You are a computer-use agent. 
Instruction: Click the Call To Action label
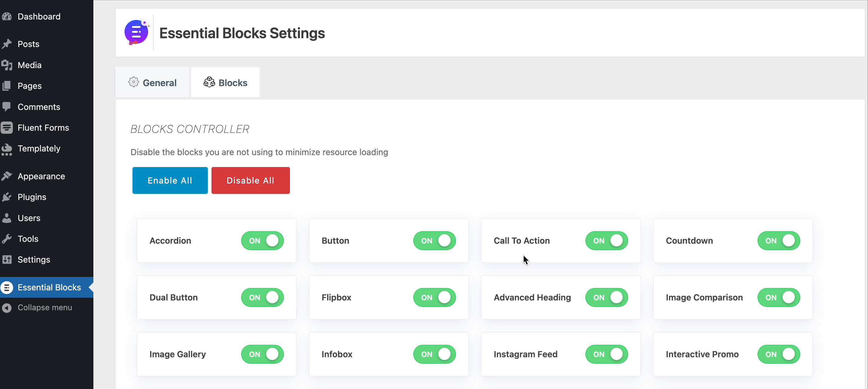point(522,240)
